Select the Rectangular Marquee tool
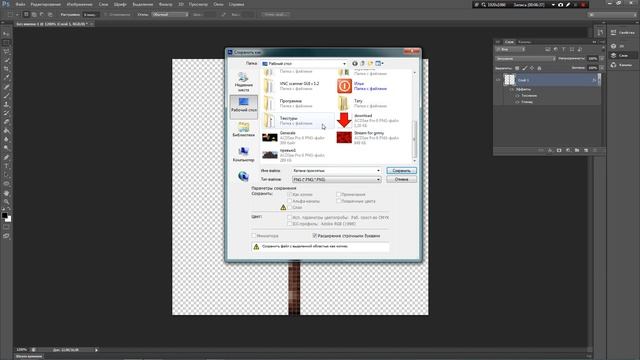This screenshot has height=360, width=640. coord(6,43)
